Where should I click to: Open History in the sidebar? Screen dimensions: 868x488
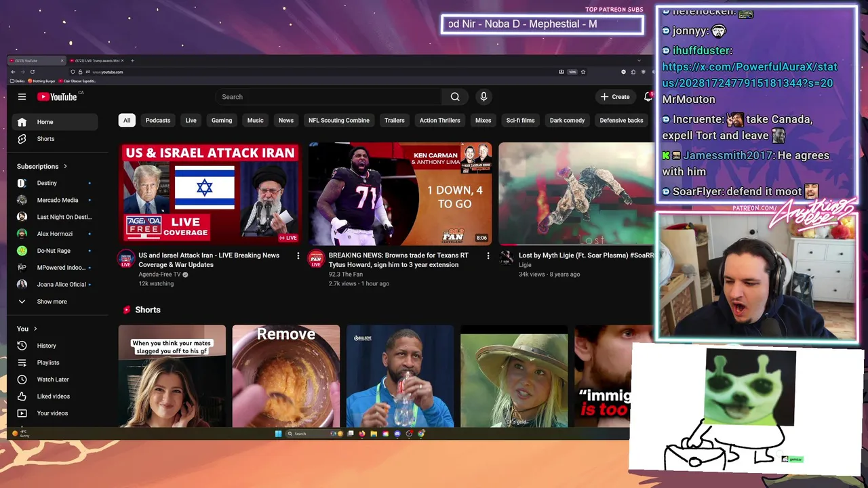55,346
